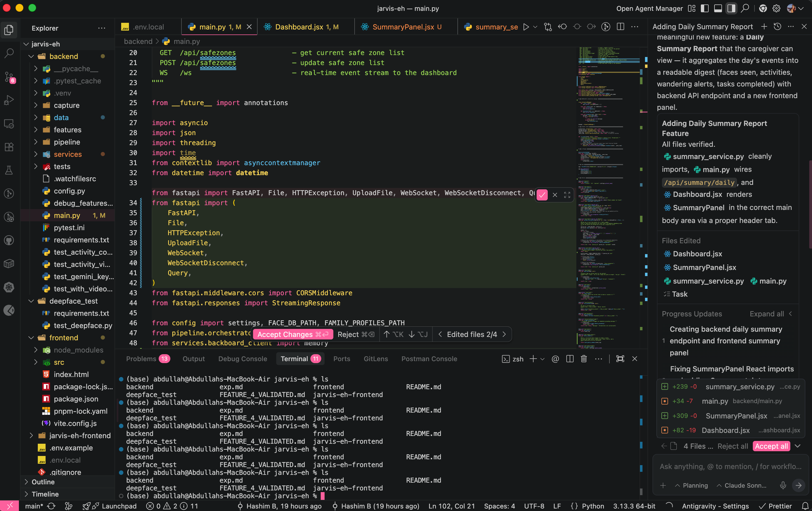Accept the inline diff hunk with checkmark
The width and height of the screenshot is (812, 511).
[x=542, y=195]
